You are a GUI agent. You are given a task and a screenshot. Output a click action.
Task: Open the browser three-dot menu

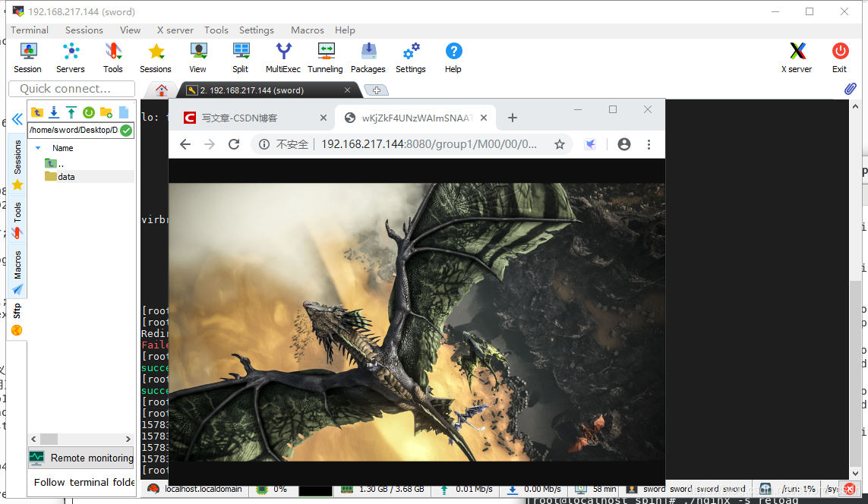tap(649, 144)
